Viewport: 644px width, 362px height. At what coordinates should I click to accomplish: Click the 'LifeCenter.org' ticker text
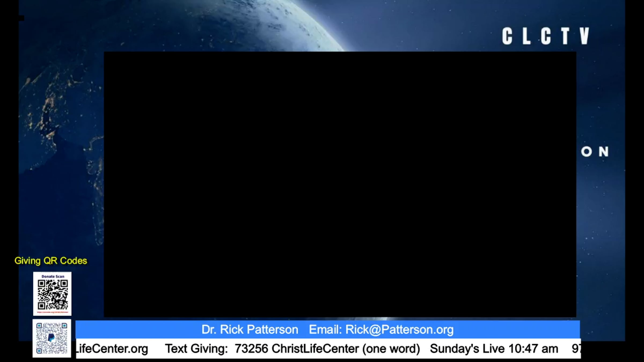[112, 349]
